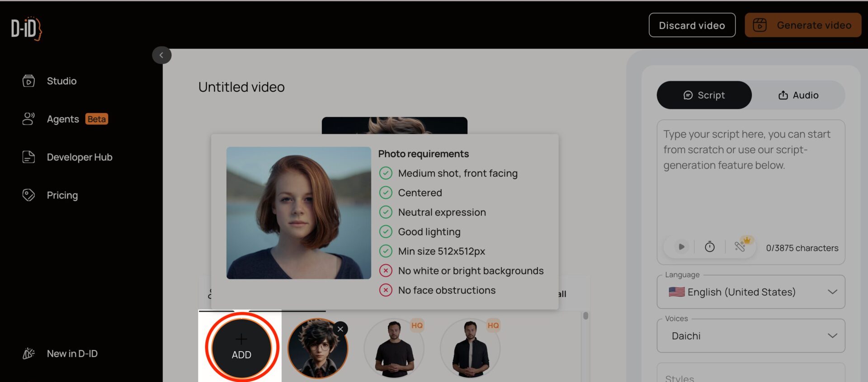
Task: Click Good lighting checkmark icon
Action: 386,231
